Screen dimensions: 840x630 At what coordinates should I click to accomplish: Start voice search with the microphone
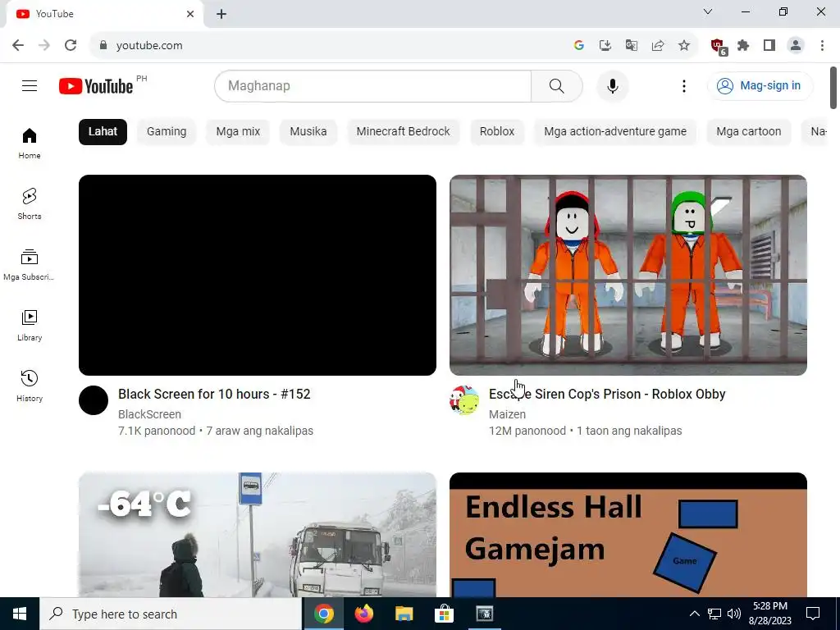click(612, 85)
